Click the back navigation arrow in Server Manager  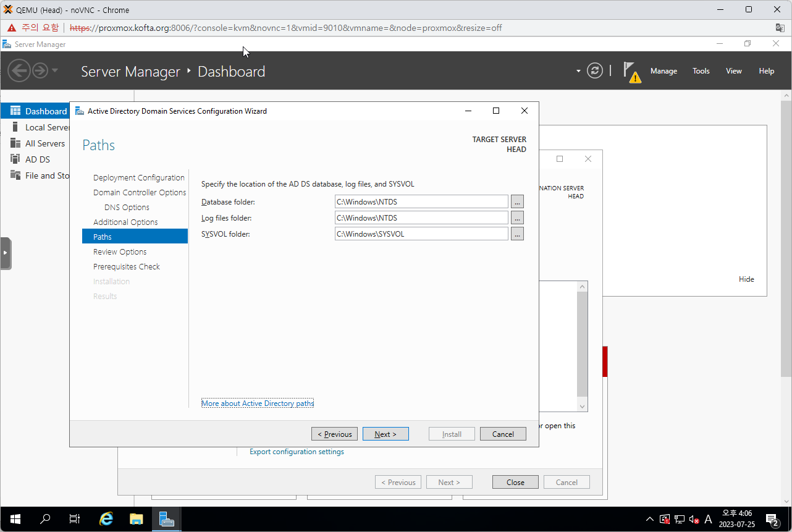point(19,70)
